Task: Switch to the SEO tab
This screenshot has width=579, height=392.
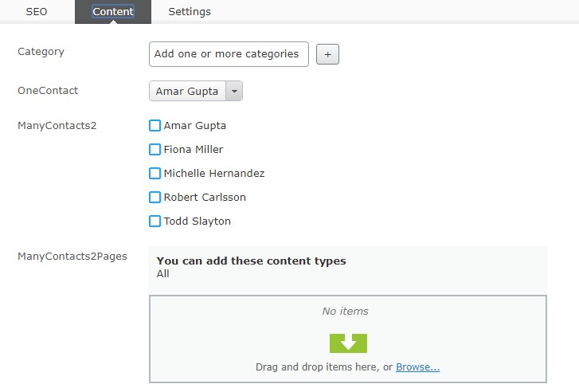Action: [x=37, y=12]
